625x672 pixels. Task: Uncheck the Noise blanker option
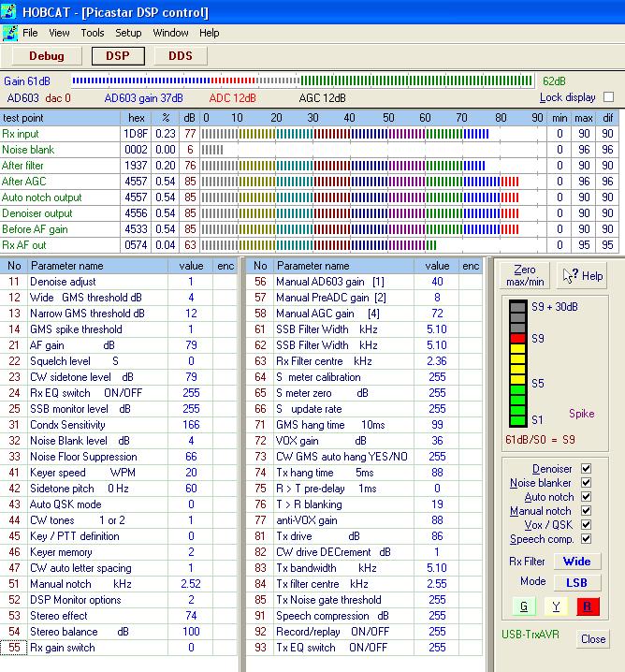pos(586,483)
